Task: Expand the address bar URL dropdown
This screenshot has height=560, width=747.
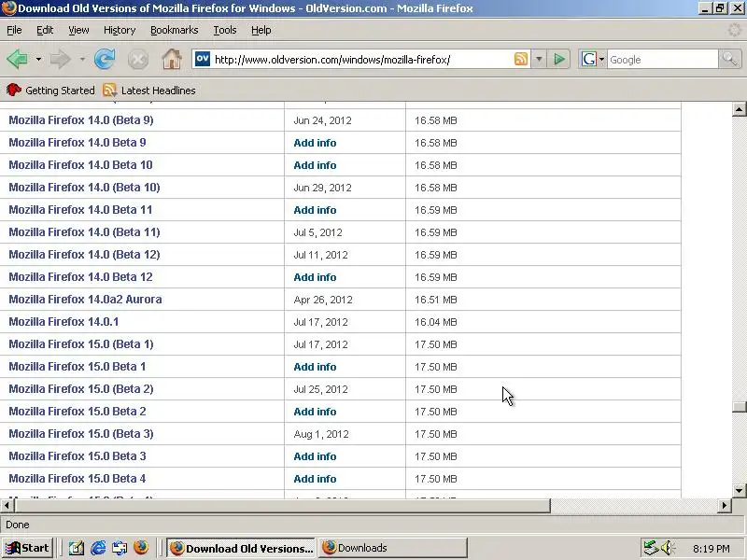Action: pyautogui.click(x=539, y=60)
